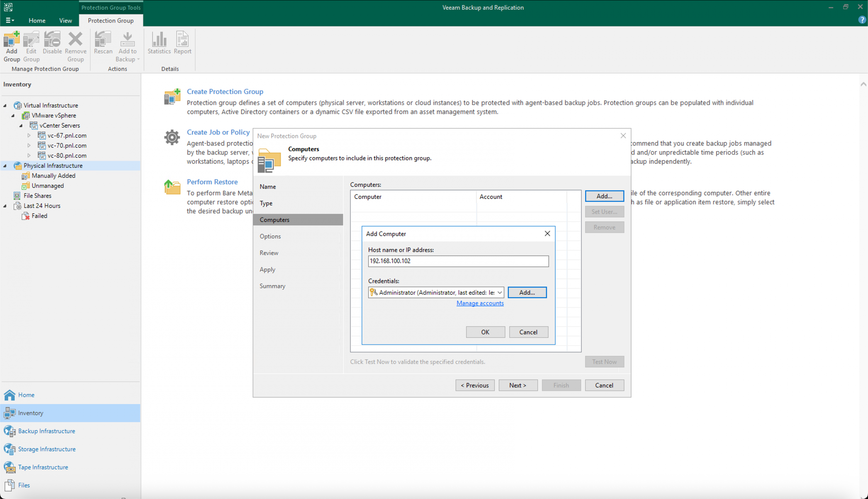
Task: Select vc-80.pnl.com server
Action: (67, 155)
